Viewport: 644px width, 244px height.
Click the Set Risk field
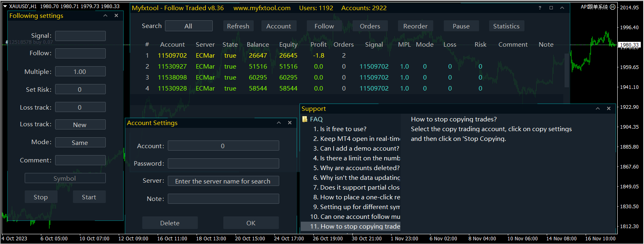click(x=80, y=89)
